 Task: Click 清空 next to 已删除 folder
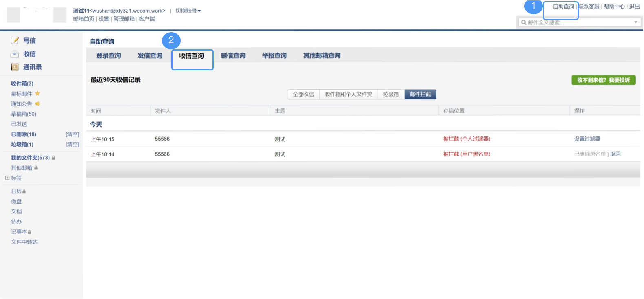73,134
